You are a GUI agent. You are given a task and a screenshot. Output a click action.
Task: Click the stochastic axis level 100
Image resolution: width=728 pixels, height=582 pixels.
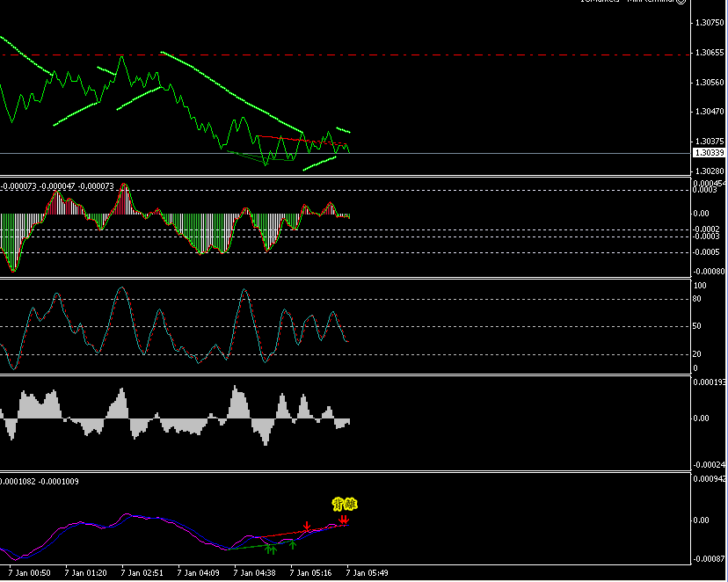(700, 286)
